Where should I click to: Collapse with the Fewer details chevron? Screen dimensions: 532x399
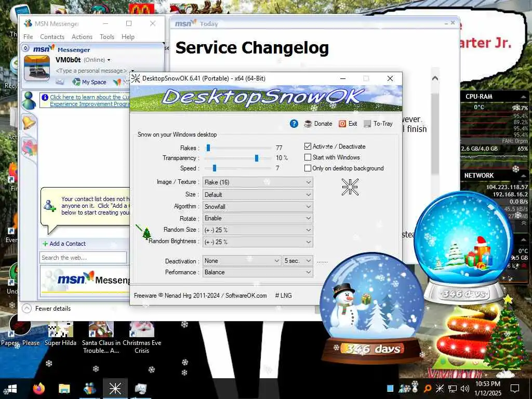[27, 309]
